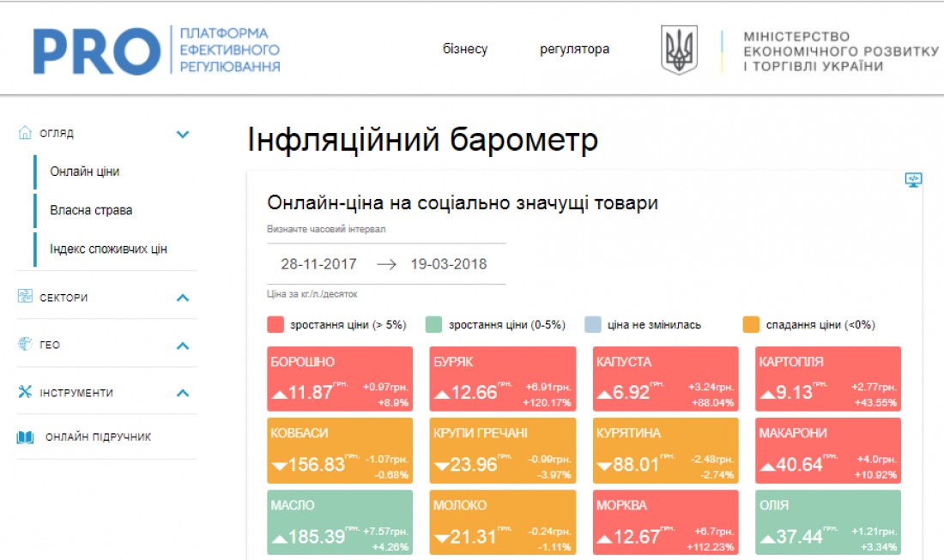Expand the ГЕО section chevron
Image resolution: width=944 pixels, height=560 pixels.
coord(182,346)
